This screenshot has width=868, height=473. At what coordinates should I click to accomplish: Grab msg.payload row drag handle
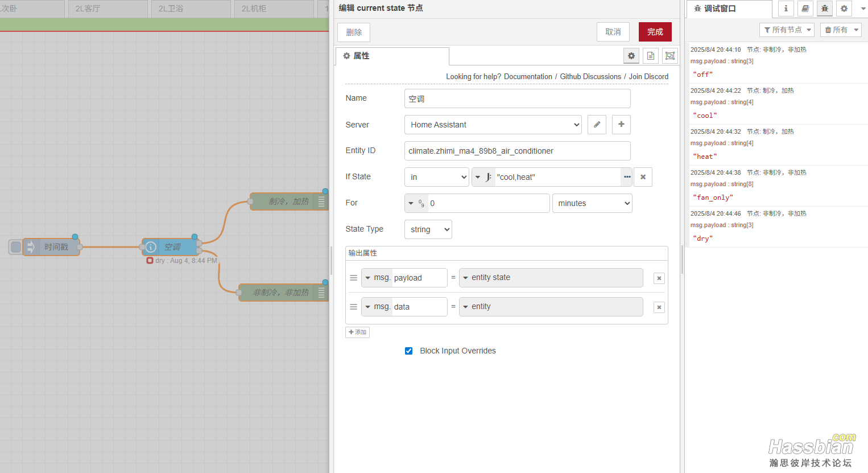tap(353, 278)
